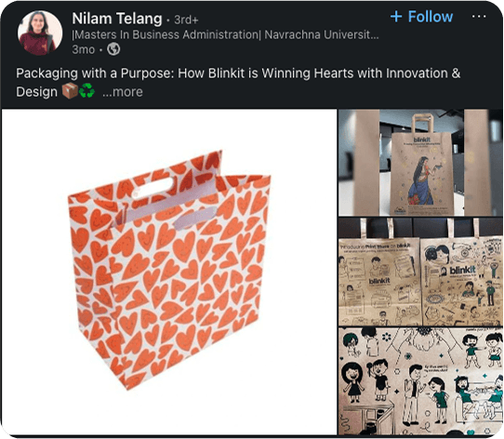This screenshot has height=439, width=504.
Task: Open the Blinkit Print Store bags photo
Action: point(420,273)
